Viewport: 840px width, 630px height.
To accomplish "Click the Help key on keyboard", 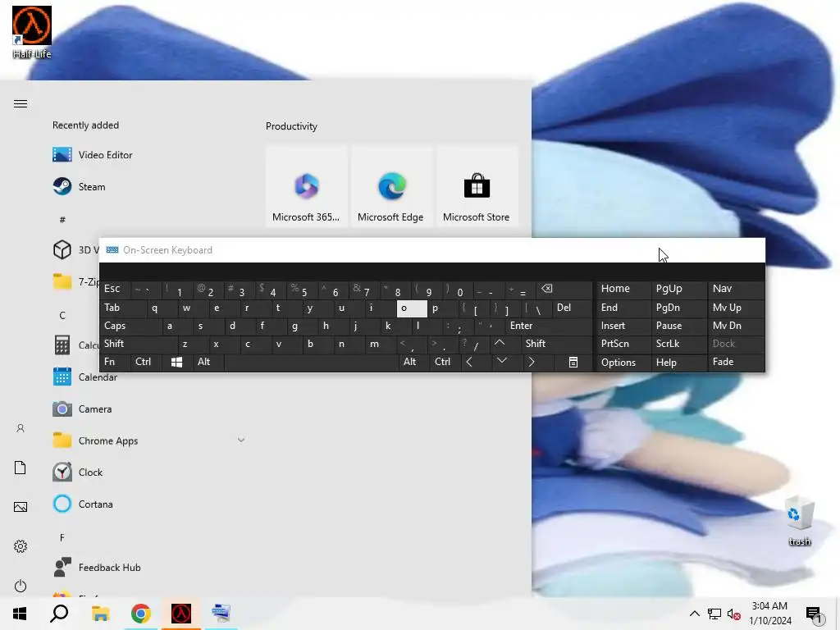I will pyautogui.click(x=678, y=362).
